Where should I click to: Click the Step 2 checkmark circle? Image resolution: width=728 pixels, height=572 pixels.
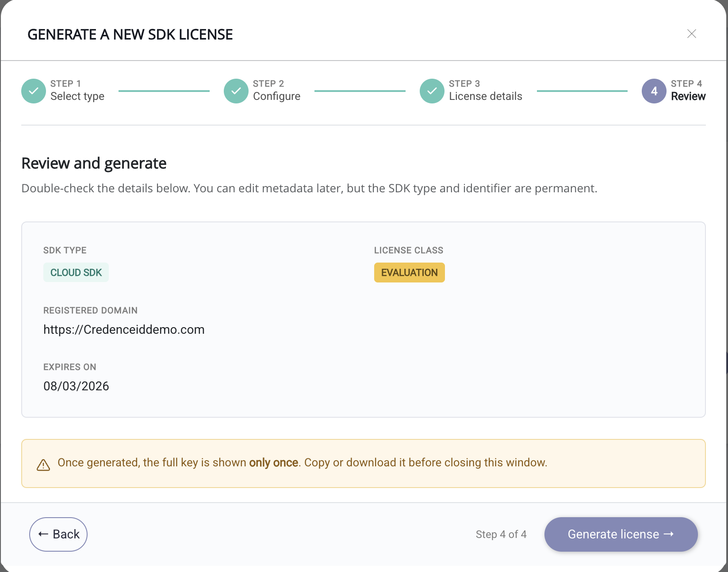coord(236,91)
